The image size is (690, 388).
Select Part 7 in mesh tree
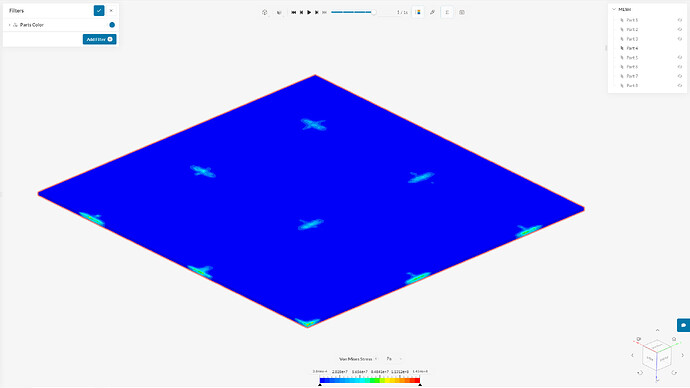coord(632,76)
